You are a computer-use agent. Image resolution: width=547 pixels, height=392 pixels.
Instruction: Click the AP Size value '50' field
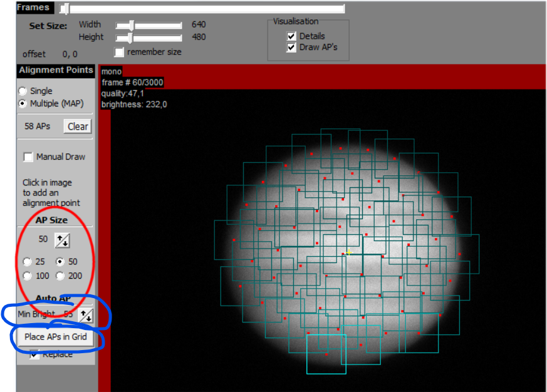click(43, 239)
